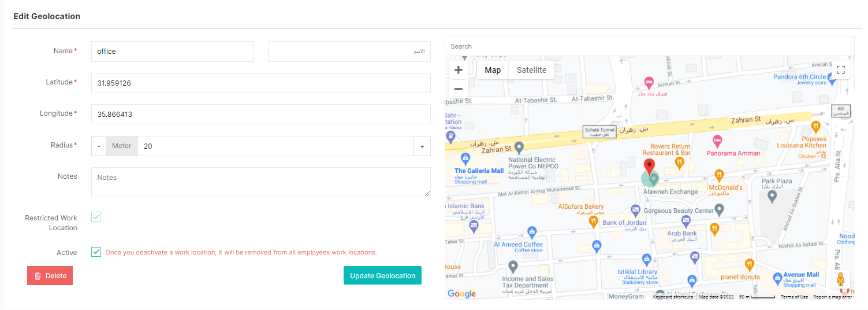Click the red location pin marker

pos(650,168)
